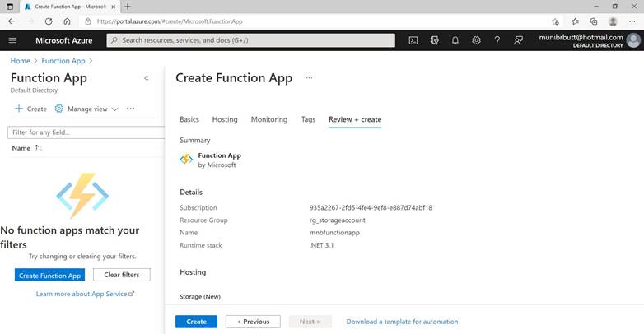This screenshot has height=334, width=644.
Task: Open the browser collections icon
Action: click(x=594, y=21)
